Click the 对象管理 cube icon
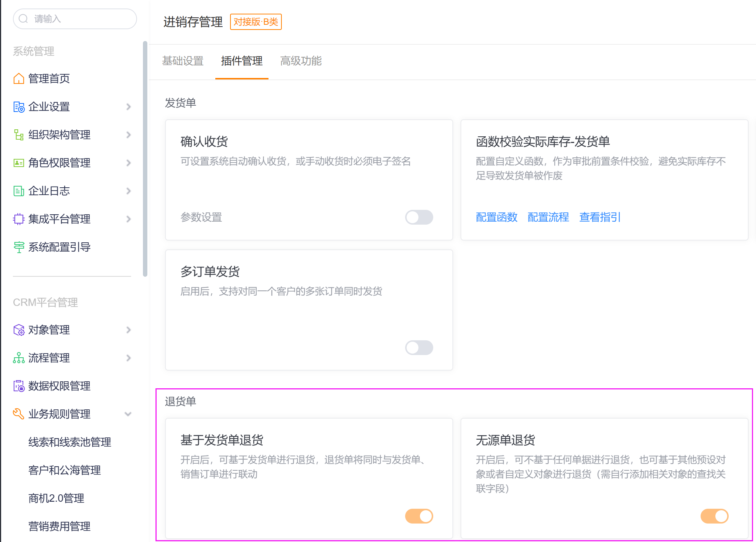 click(x=18, y=330)
